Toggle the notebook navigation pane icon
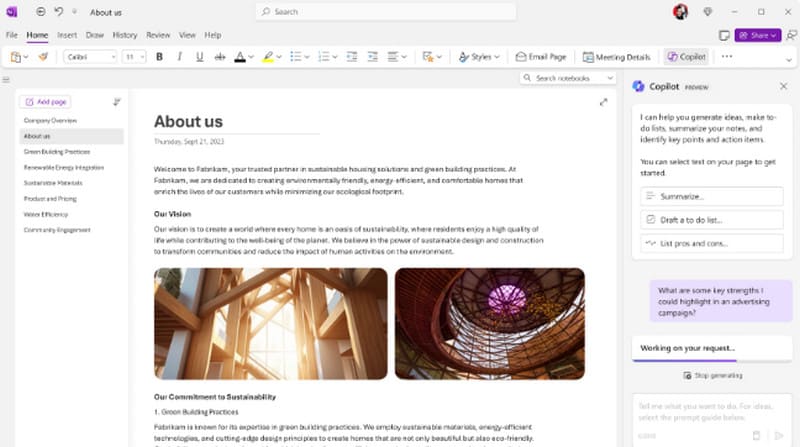The image size is (800, 447). [6, 80]
